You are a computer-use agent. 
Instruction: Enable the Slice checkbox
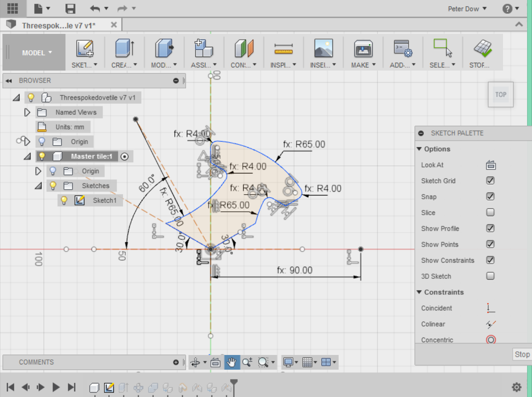(x=490, y=213)
